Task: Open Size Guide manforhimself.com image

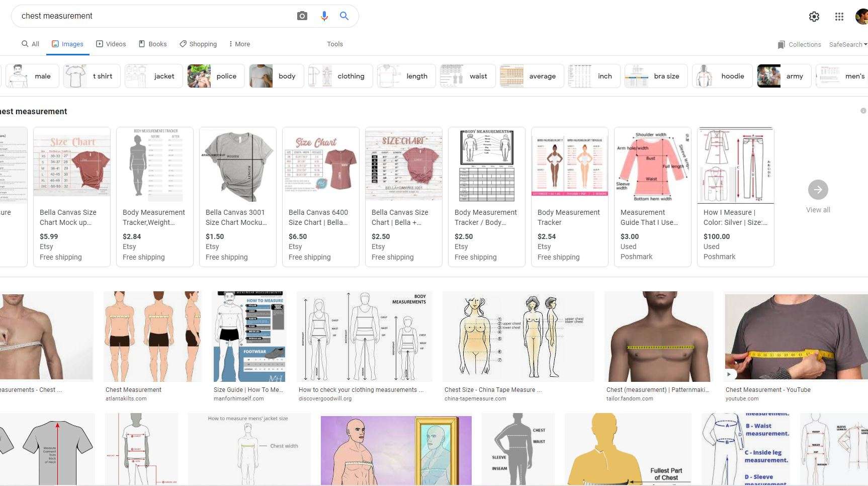Action: pos(250,337)
